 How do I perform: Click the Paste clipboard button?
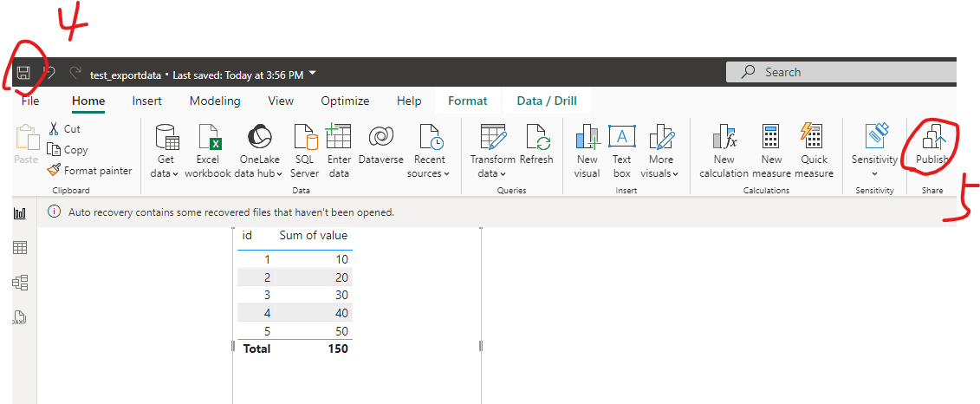point(26,145)
